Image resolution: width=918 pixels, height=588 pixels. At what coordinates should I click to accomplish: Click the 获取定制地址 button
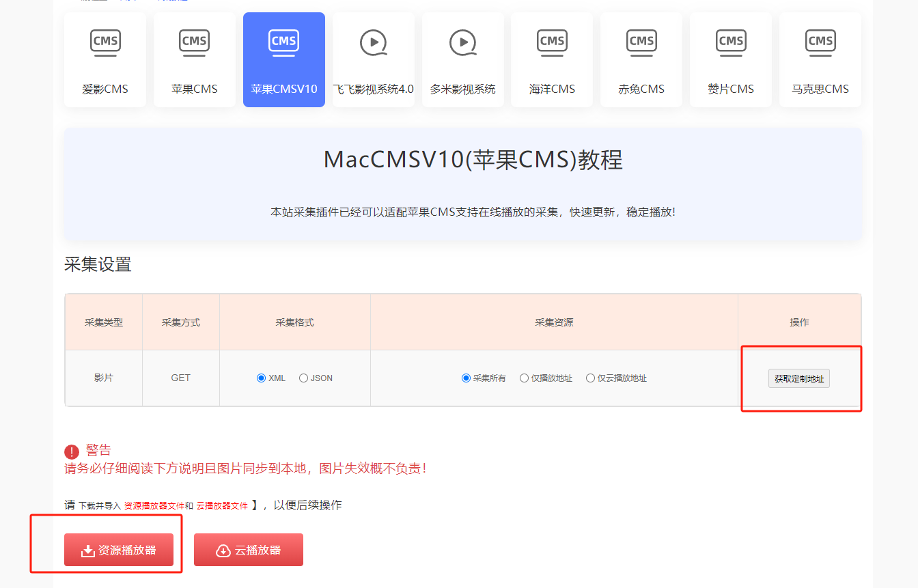(799, 378)
